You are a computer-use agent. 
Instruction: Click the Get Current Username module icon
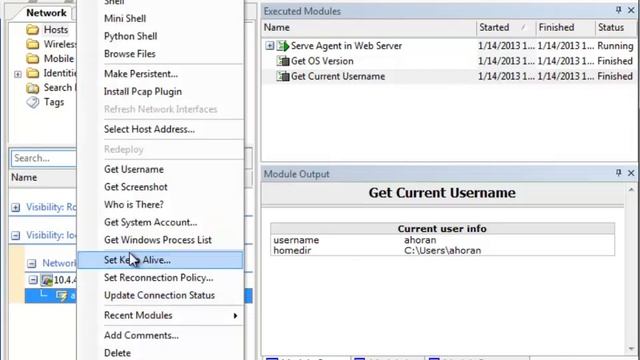[283, 76]
